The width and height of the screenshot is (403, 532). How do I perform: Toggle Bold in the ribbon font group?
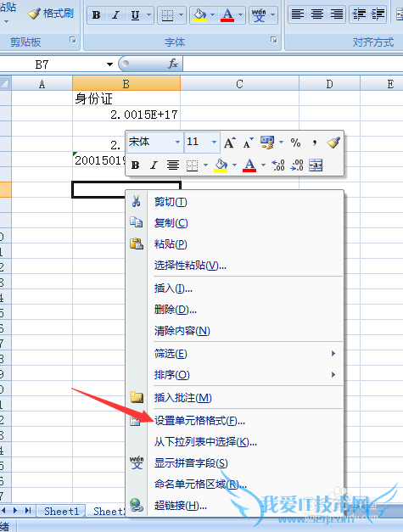(97, 15)
